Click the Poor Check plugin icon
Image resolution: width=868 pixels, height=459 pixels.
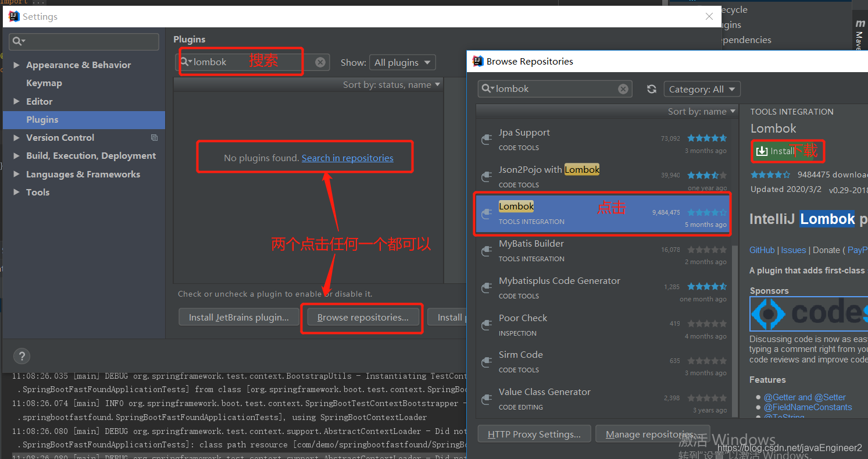[x=487, y=325]
